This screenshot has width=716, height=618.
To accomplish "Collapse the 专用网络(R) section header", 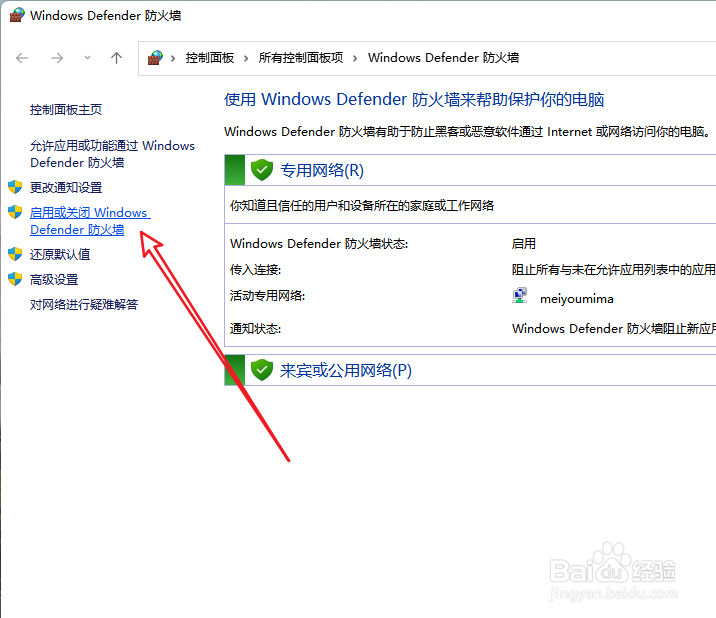I will pyautogui.click(x=470, y=170).
